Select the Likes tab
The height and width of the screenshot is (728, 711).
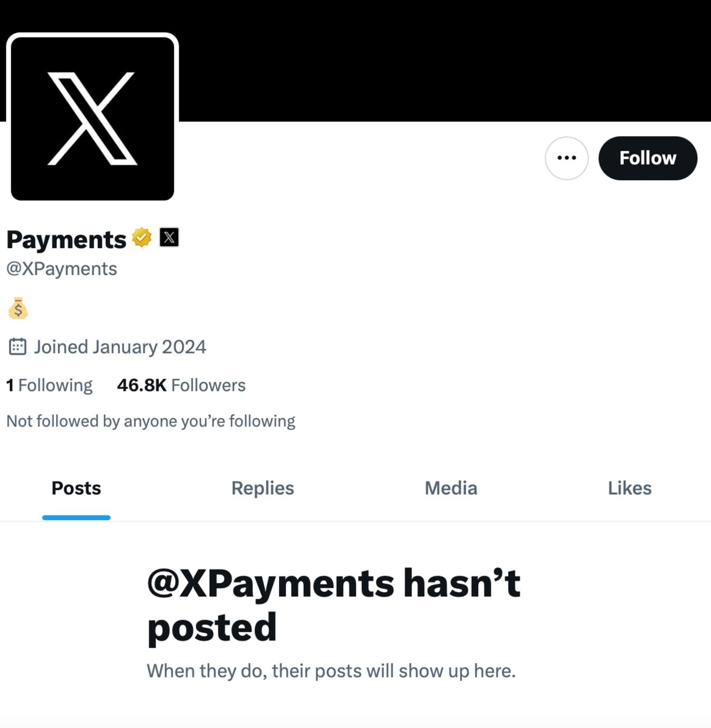pyautogui.click(x=630, y=488)
